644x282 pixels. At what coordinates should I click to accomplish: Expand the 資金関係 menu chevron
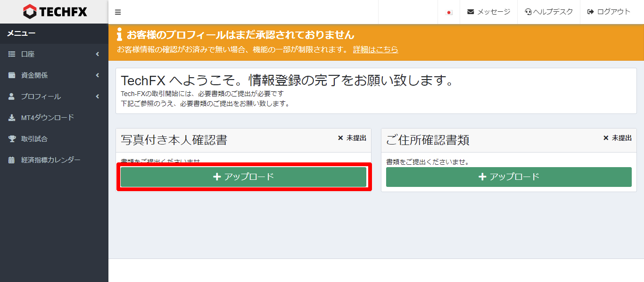98,75
